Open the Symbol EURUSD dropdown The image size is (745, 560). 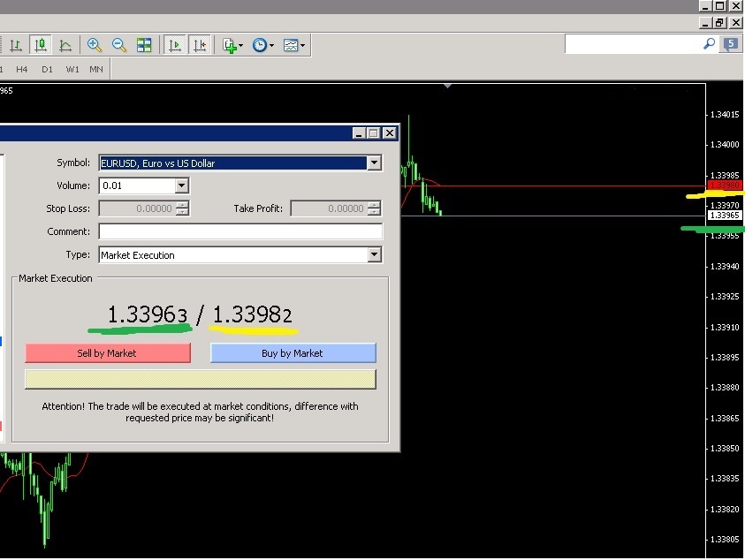pos(375,163)
